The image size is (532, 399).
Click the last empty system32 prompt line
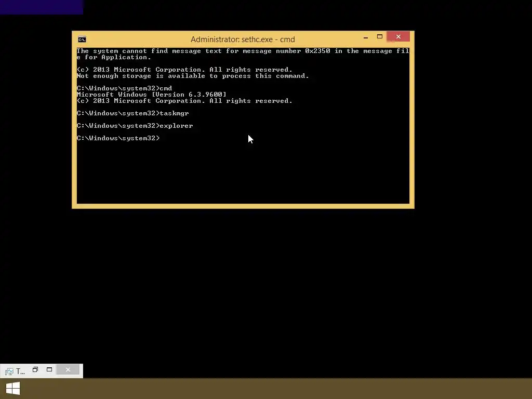tap(118, 138)
